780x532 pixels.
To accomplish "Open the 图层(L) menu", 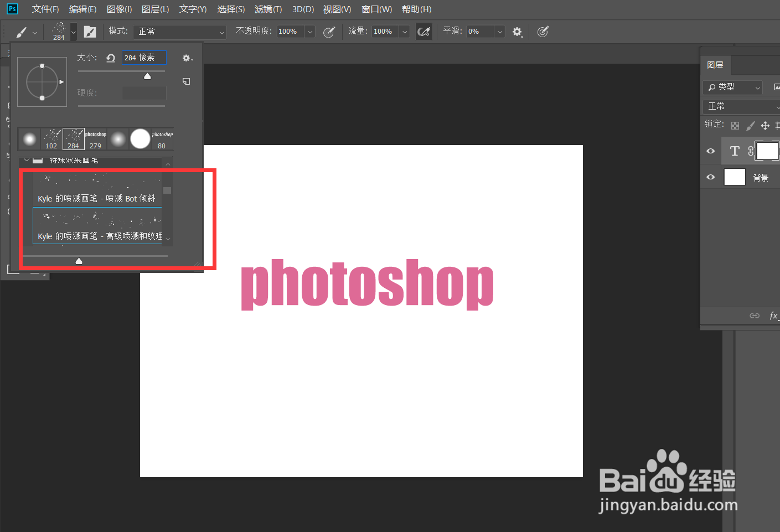I will [155, 9].
